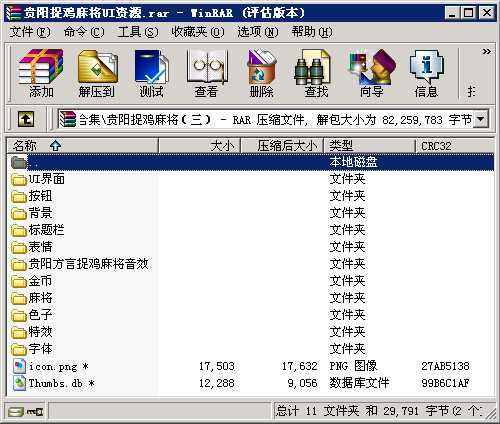Click packed size 9,056
Screen dimensions: 500x424
[303, 383]
